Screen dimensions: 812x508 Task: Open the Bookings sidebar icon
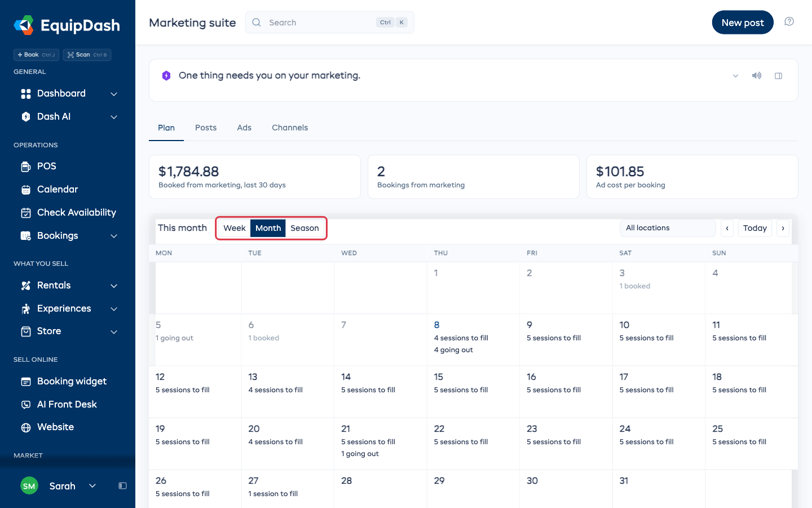click(x=26, y=236)
